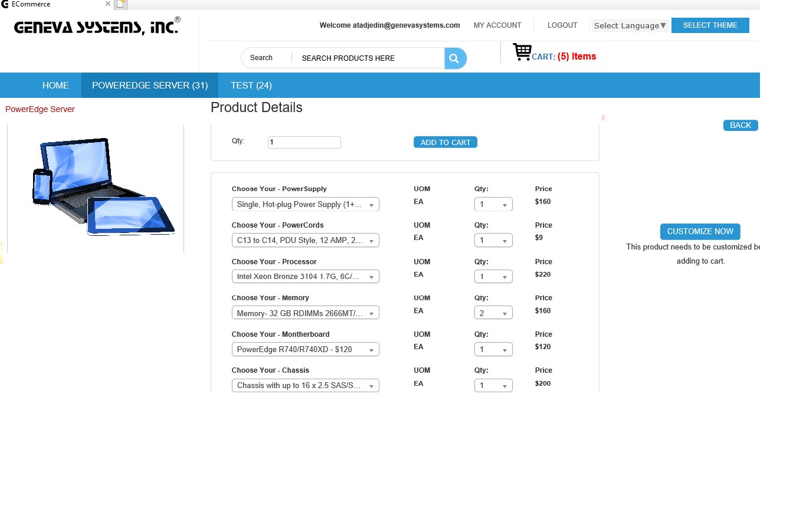Open the Chassis selection dropdown
Screen dimensions: 806x532
click(305, 386)
